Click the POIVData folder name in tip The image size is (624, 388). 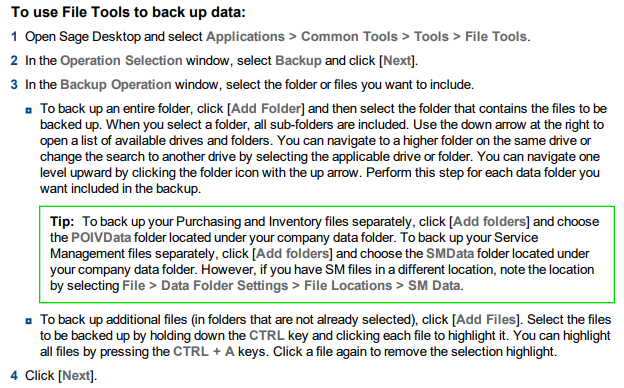[101, 238]
